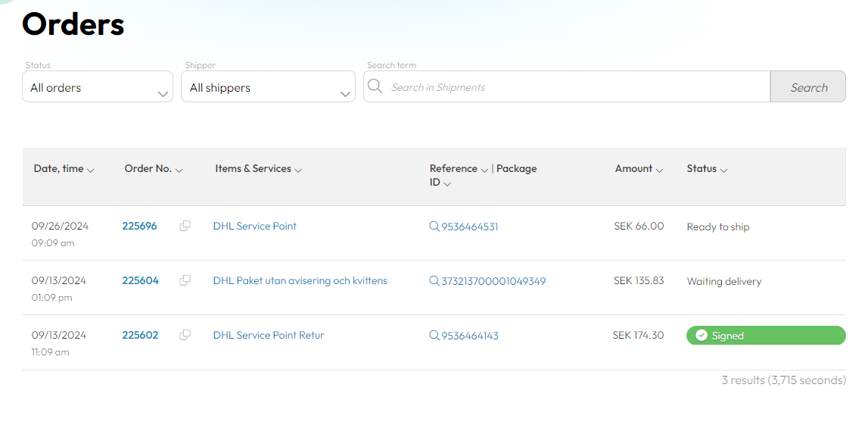Open the Shipper dropdown showing All shippers

pos(268,86)
